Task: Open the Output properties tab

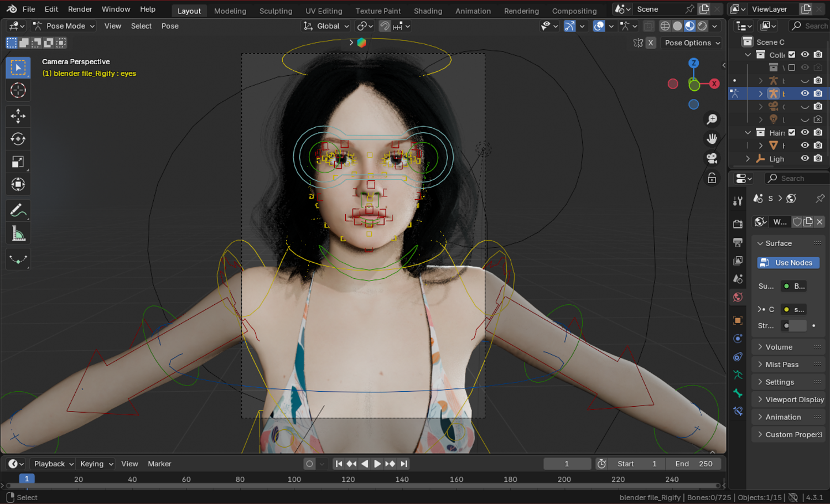Action: click(738, 242)
